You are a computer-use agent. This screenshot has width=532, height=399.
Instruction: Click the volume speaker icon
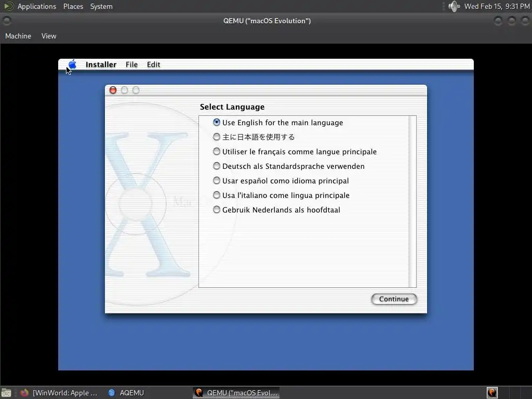click(454, 6)
